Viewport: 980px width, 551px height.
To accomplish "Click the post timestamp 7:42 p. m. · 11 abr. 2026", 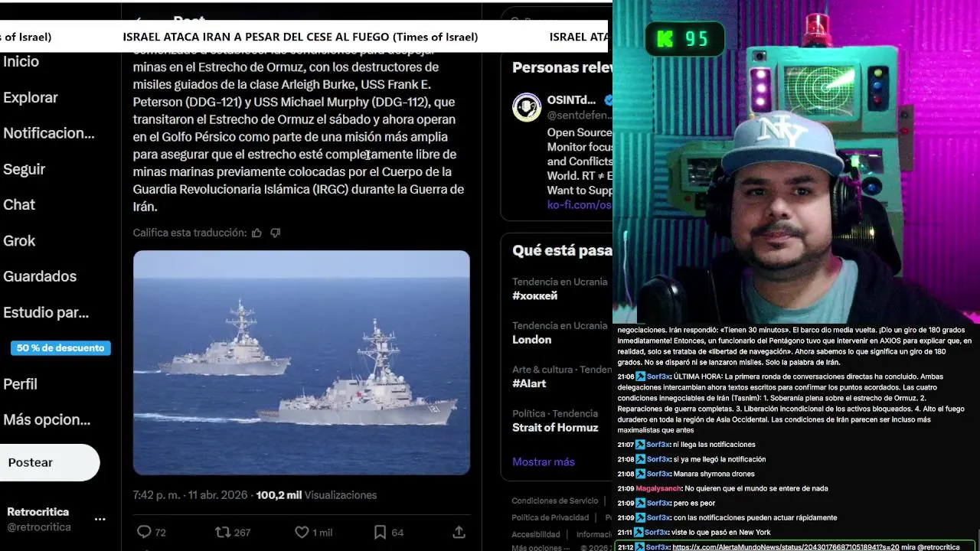I will point(191,495).
